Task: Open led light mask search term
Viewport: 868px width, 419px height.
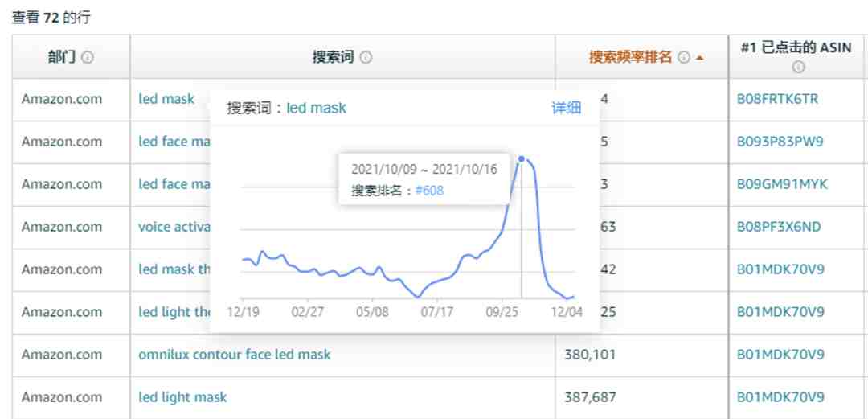Action: point(182,396)
